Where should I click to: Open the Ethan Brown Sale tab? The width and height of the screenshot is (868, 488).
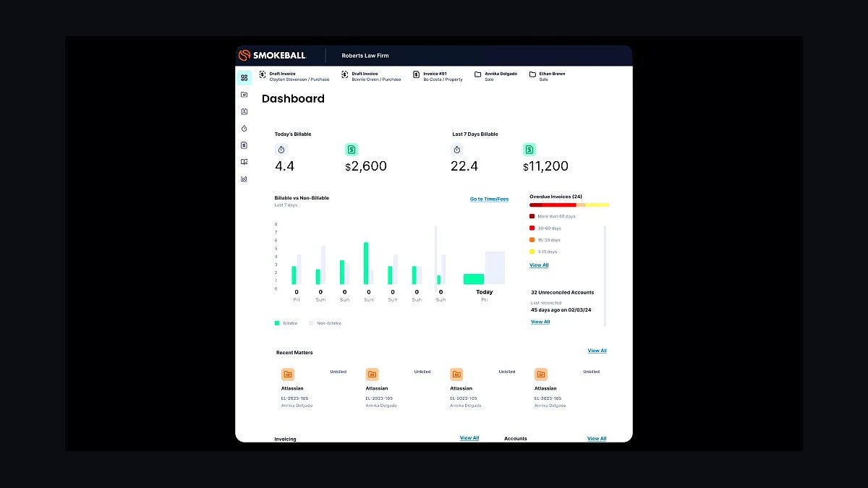pyautogui.click(x=548, y=77)
